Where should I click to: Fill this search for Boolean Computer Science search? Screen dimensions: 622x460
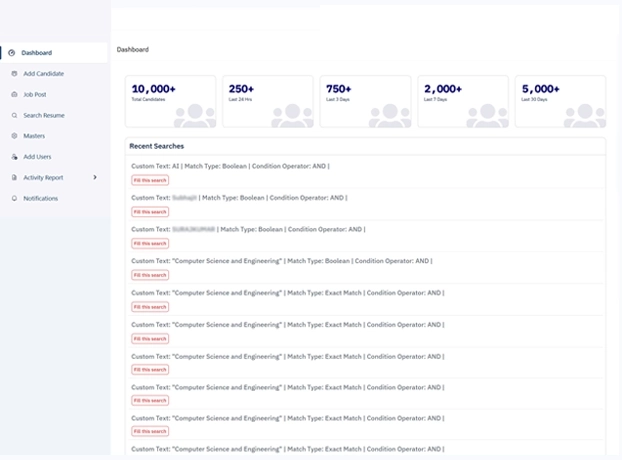150,275
